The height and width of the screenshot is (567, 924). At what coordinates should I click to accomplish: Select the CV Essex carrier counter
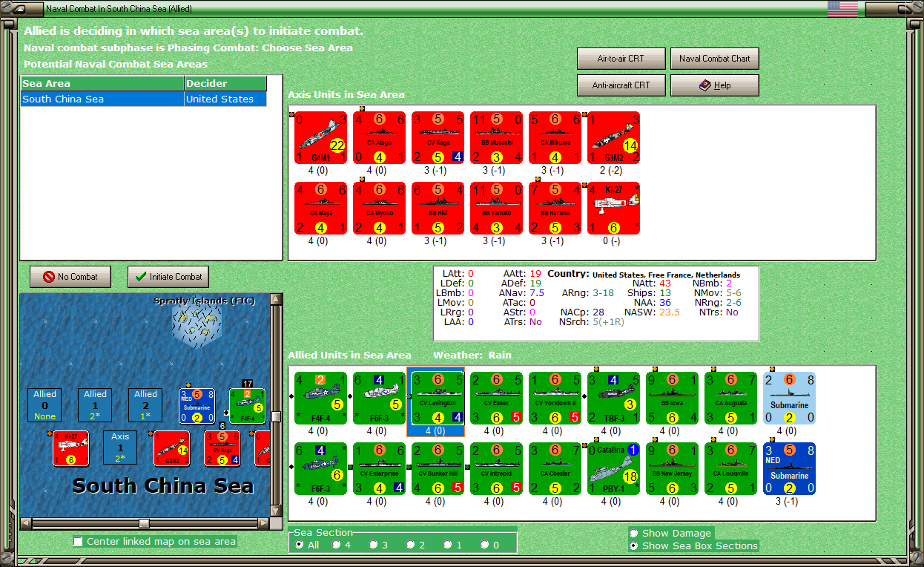496,399
